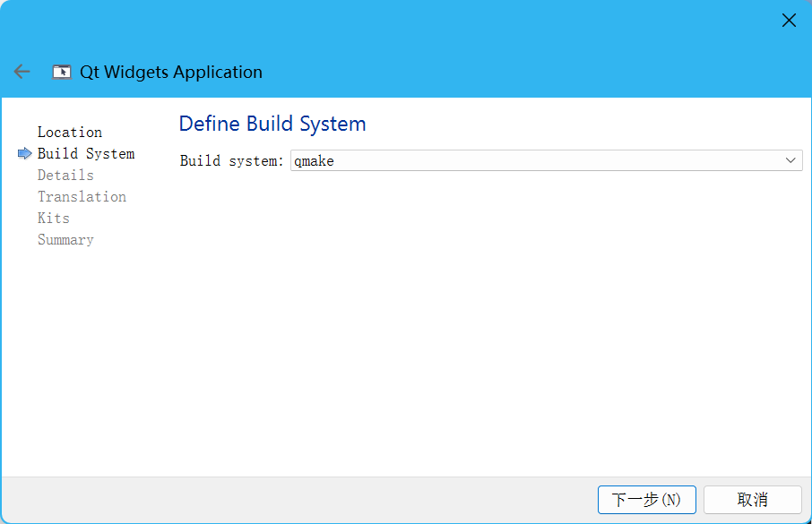Click the Define Build System heading

click(x=272, y=125)
